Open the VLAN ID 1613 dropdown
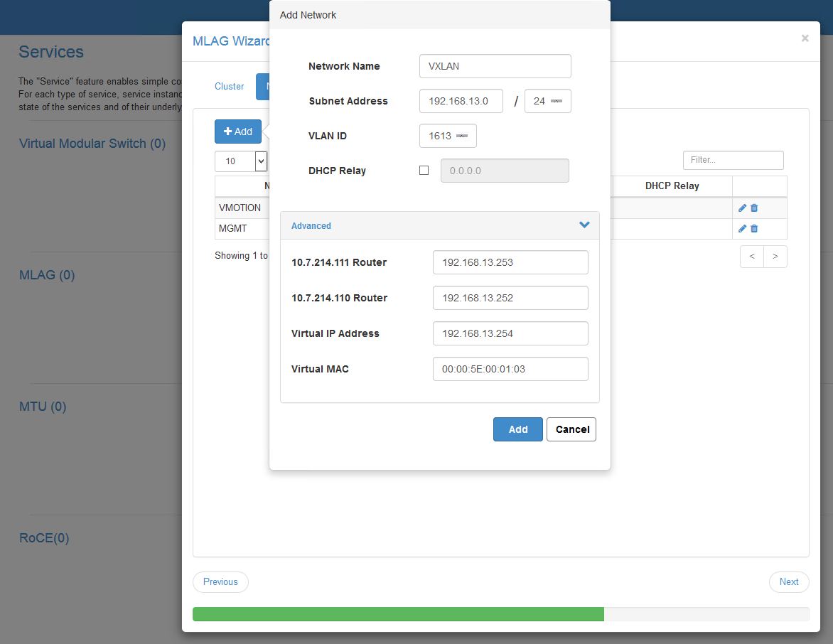Screen dimensions: 833x644 448,136
